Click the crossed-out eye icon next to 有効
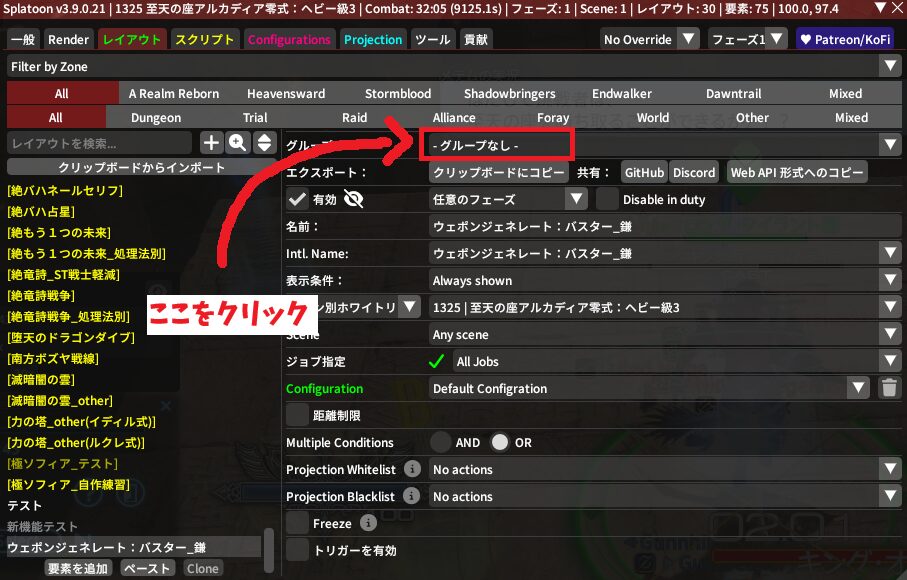 pyautogui.click(x=353, y=199)
